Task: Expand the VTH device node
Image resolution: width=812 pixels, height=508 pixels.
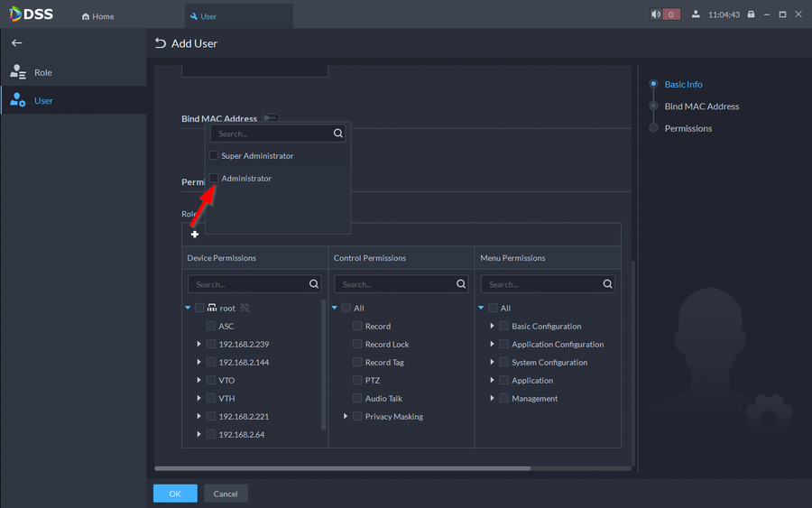Action: click(198, 398)
